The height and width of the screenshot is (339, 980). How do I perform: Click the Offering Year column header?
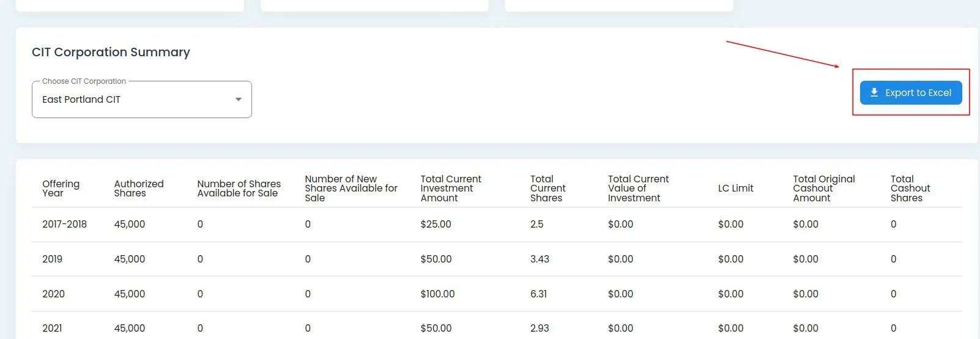61,188
